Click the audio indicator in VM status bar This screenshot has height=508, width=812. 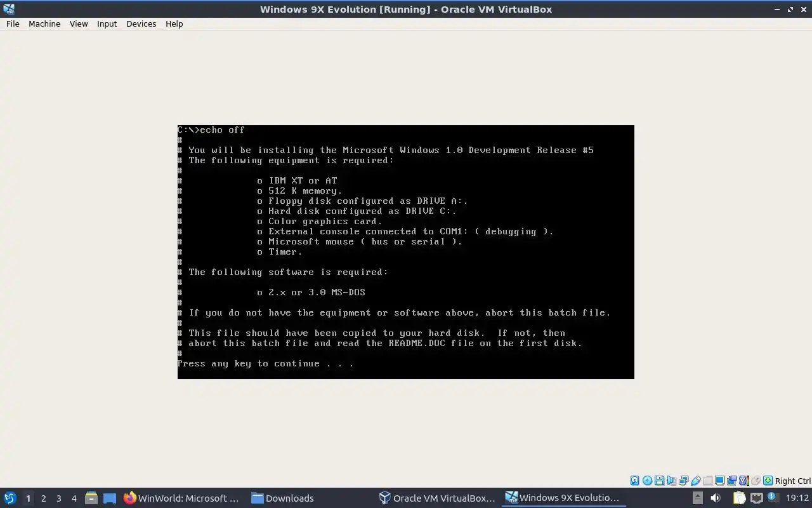(x=672, y=481)
